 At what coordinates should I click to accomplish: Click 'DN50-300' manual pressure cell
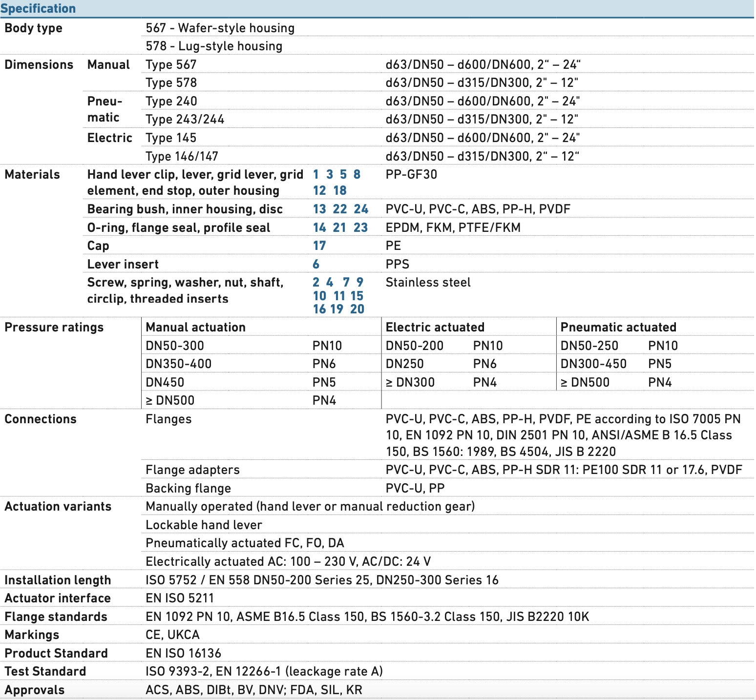pos(175,346)
